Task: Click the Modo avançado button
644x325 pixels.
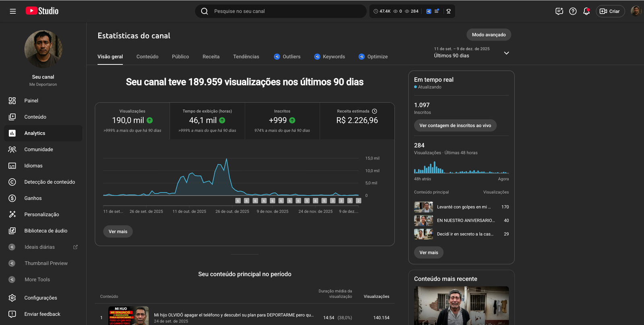Action: 489,35
